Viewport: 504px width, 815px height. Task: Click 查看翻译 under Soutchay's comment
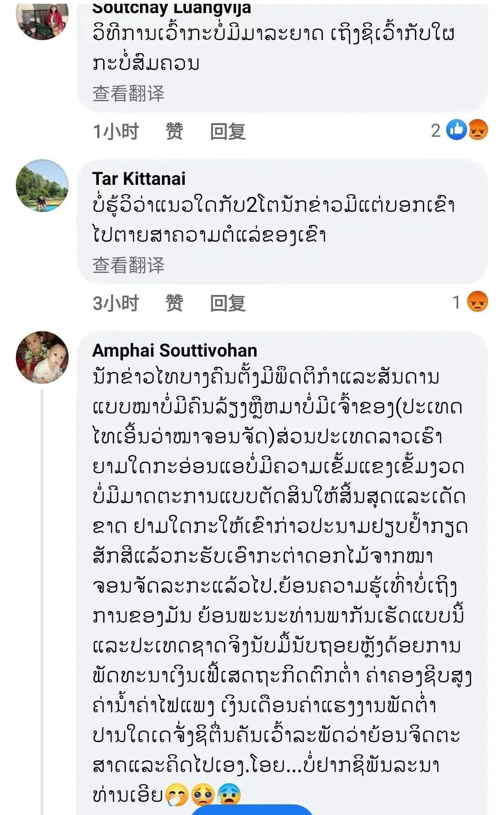[128, 93]
